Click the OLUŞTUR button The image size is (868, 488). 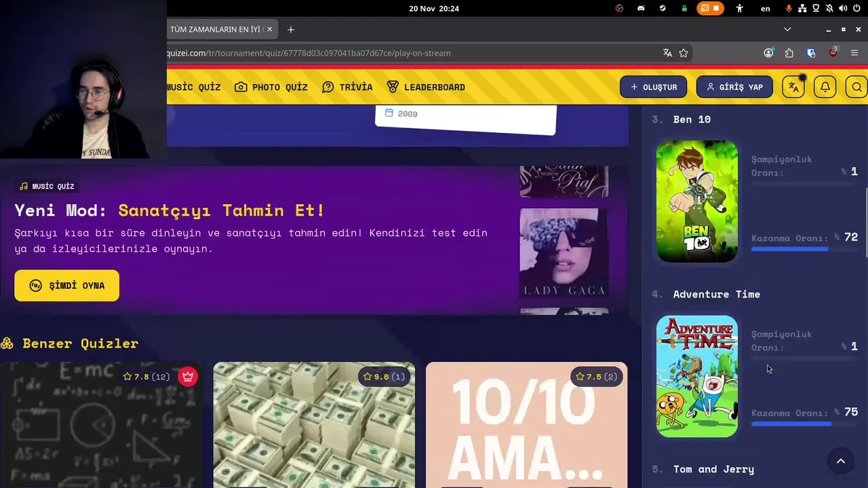pyautogui.click(x=654, y=87)
